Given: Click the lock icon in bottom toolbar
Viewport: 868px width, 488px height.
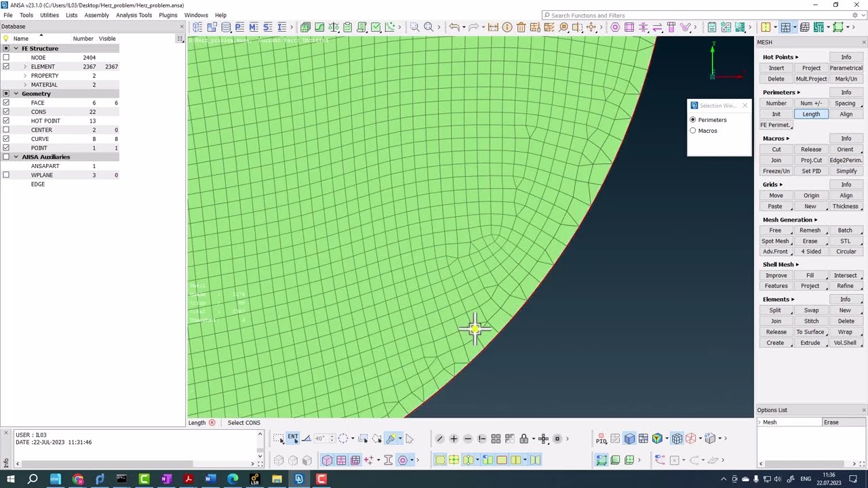Looking at the screenshot, I should pos(524,439).
